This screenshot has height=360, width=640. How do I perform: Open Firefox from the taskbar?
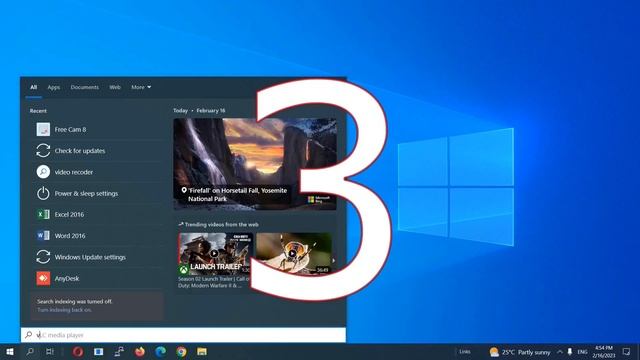[140, 351]
